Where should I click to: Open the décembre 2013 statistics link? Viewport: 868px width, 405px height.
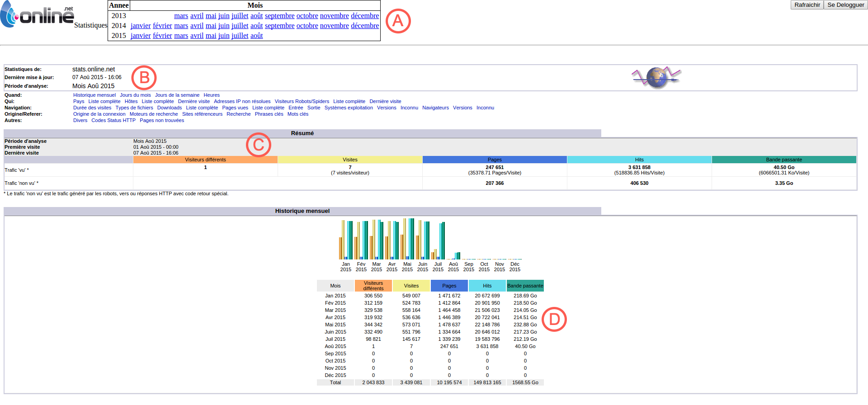click(x=364, y=16)
